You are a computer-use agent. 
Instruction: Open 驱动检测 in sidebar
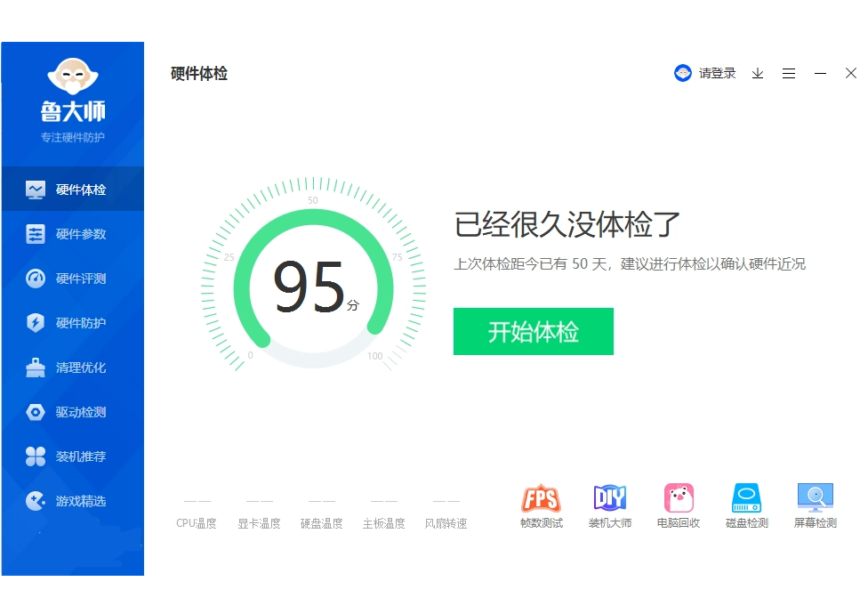coord(73,412)
